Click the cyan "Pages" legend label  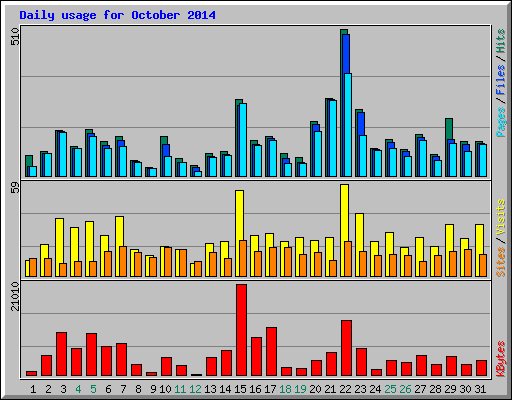[x=501, y=122]
